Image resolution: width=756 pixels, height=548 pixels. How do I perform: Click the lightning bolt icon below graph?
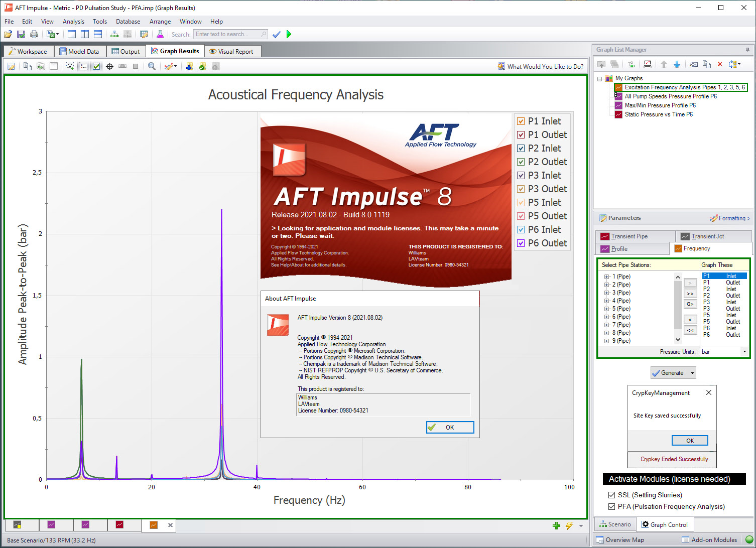569,525
